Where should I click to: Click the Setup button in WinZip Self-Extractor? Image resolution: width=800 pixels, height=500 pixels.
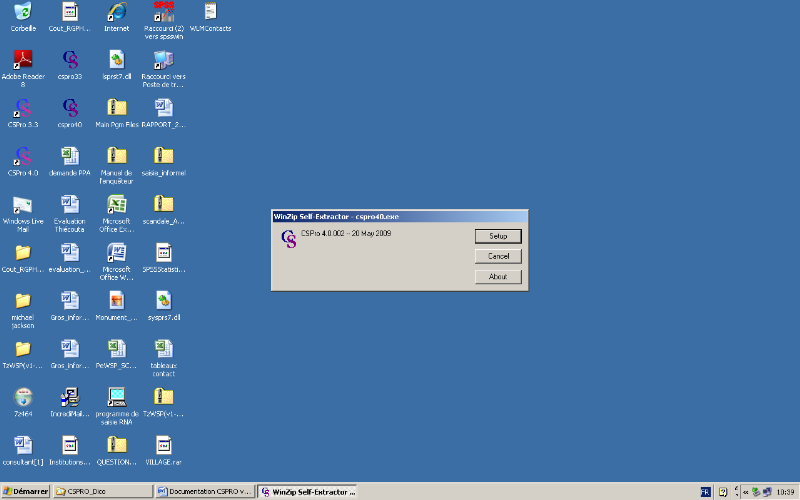coord(498,236)
